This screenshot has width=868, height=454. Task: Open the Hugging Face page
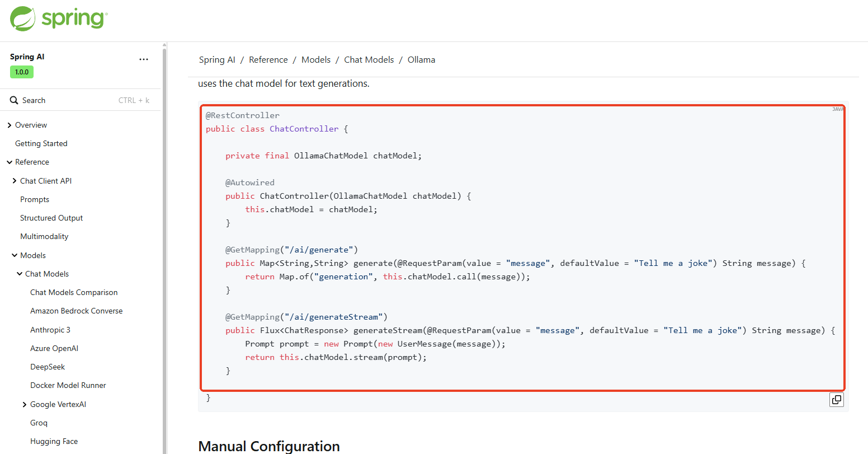pos(54,441)
